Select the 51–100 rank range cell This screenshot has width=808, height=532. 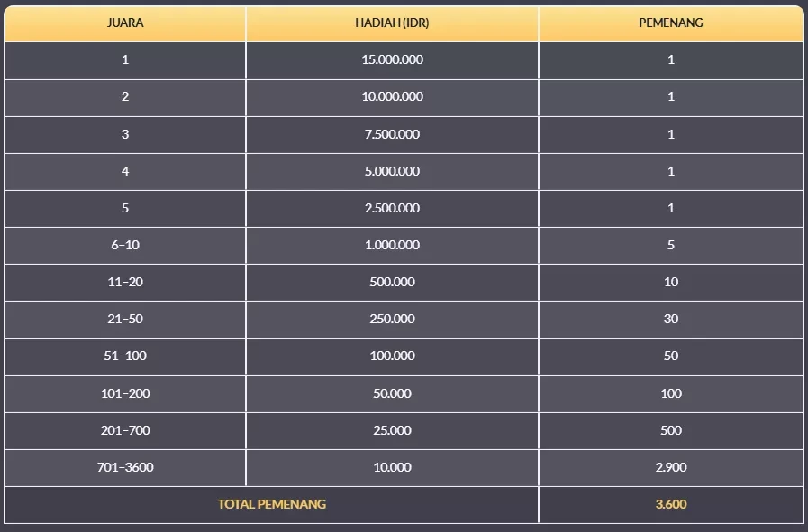point(125,356)
